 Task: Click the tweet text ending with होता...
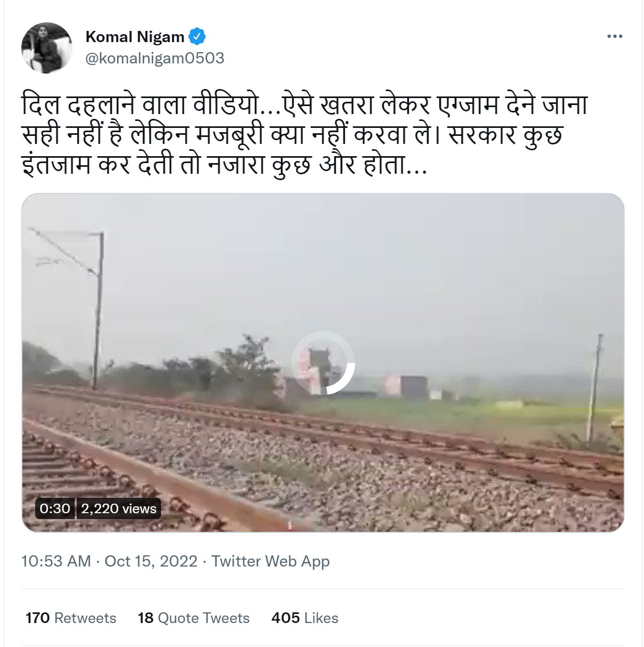point(223,165)
